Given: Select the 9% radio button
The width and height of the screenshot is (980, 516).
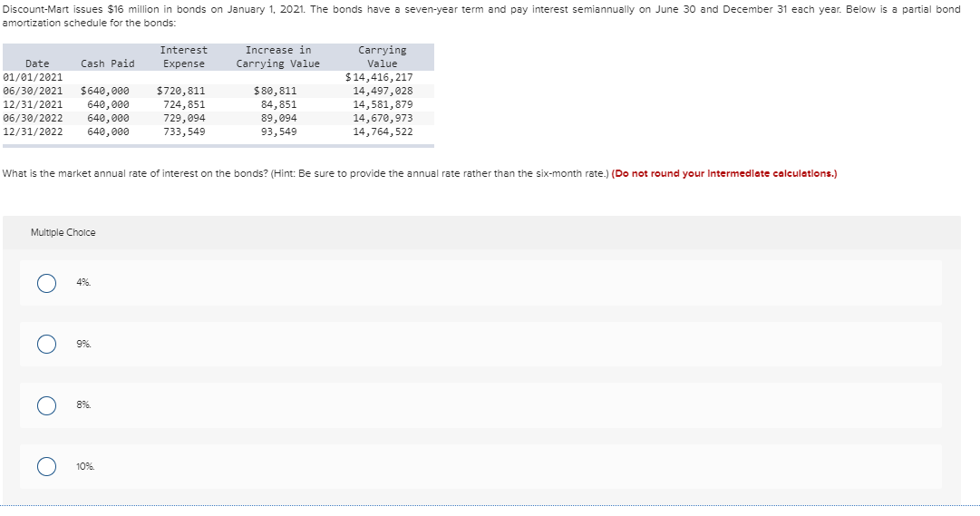Looking at the screenshot, I should (46, 344).
